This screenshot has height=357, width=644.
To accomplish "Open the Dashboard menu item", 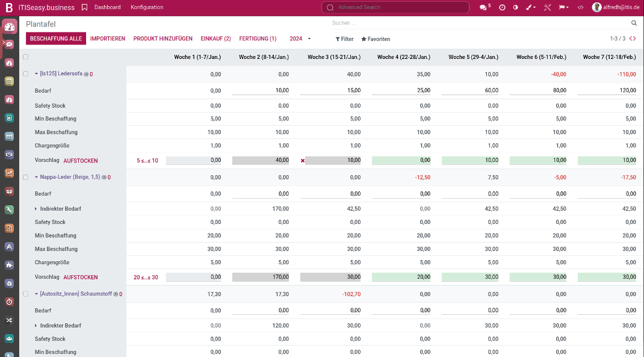I will click(107, 7).
